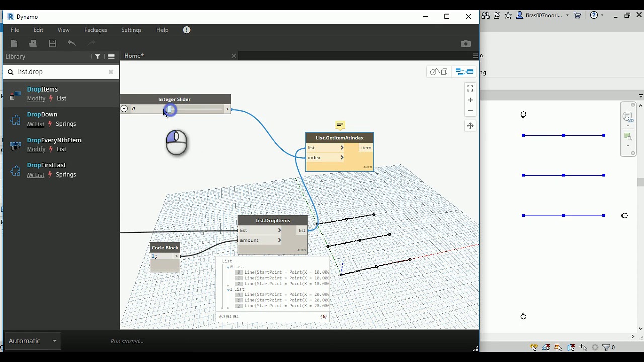The image size is (644, 362).
Task: Select DropItems from search results
Action: (x=60, y=94)
